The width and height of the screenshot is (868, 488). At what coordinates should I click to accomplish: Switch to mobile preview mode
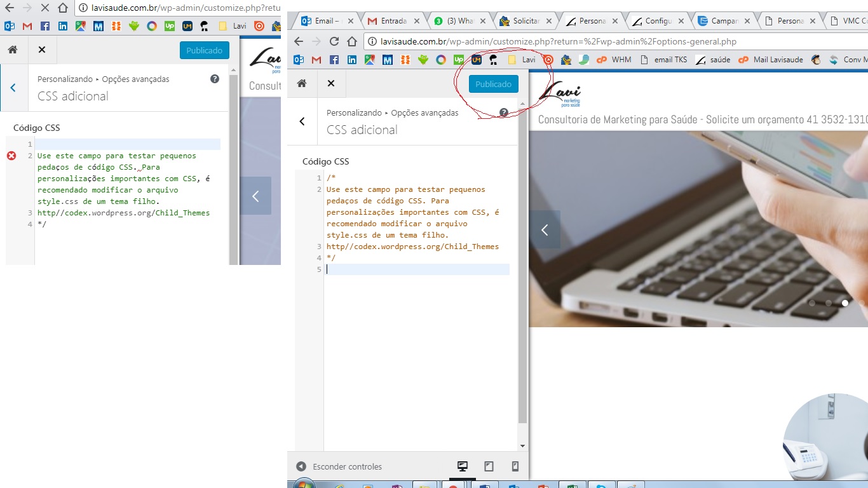[515, 466]
